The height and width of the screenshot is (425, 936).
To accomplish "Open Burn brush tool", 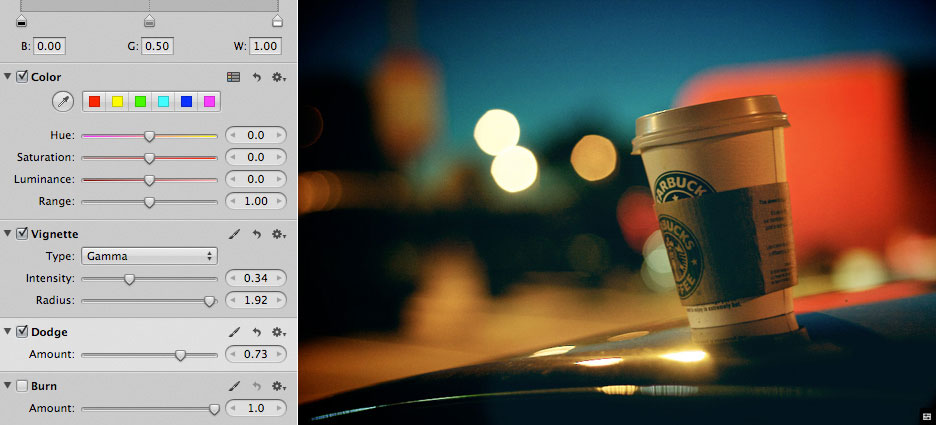I will coord(235,386).
